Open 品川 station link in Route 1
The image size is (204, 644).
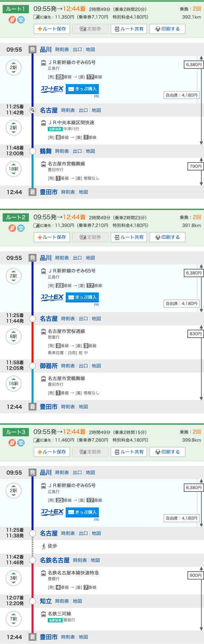tap(46, 50)
